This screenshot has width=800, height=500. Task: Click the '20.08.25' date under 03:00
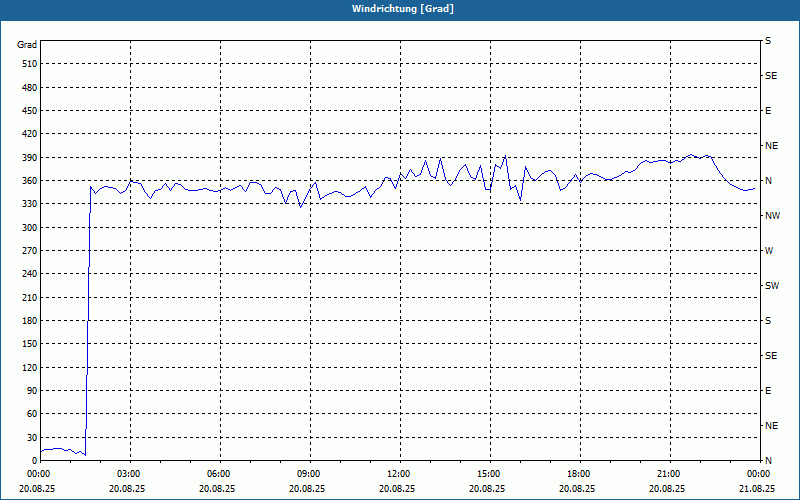[127, 488]
